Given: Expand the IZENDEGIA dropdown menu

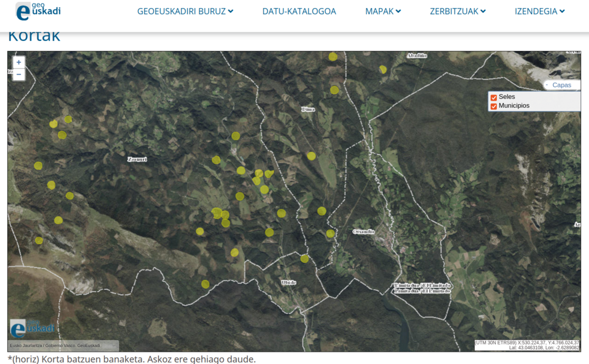Looking at the screenshot, I should [x=539, y=11].
